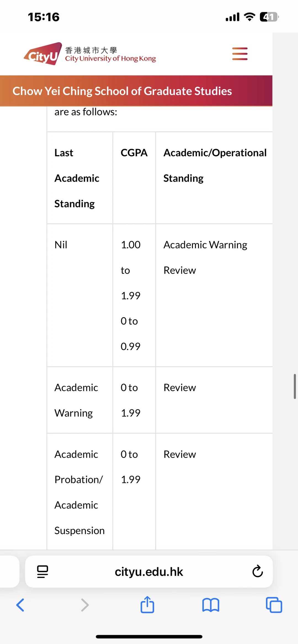Tap the CityU logo
The width and height of the screenshot is (298, 644).
[43, 54]
